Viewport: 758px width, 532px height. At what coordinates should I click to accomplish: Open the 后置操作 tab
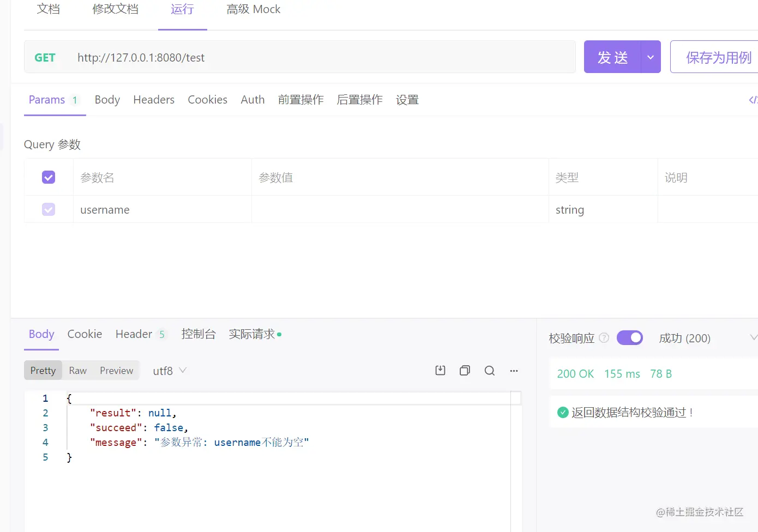[360, 100]
